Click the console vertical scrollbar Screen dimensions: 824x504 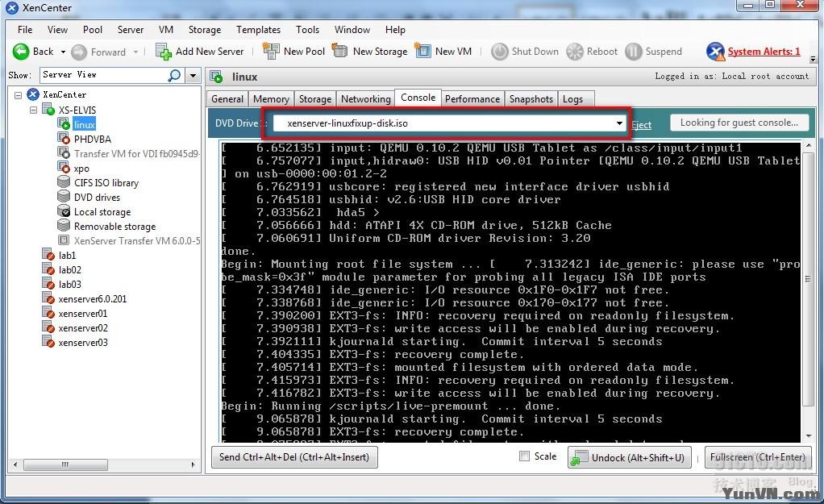[808, 278]
